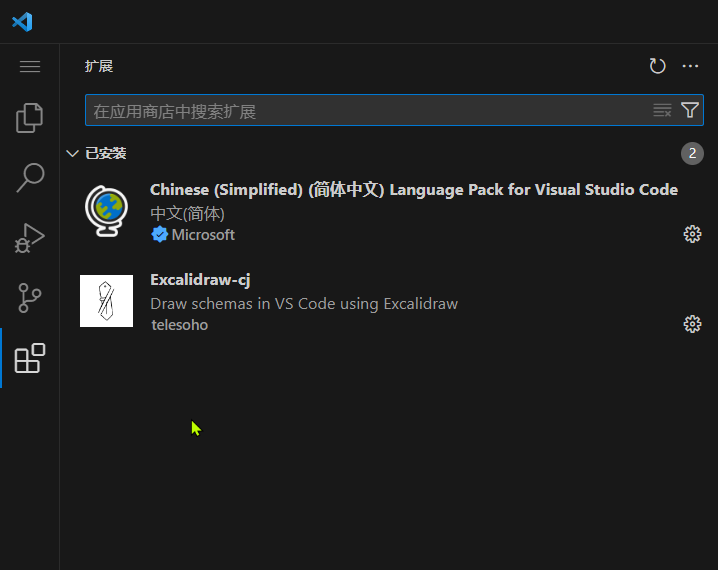Select the Extensions view icon
Viewport: 718px width, 570px height.
(30, 358)
